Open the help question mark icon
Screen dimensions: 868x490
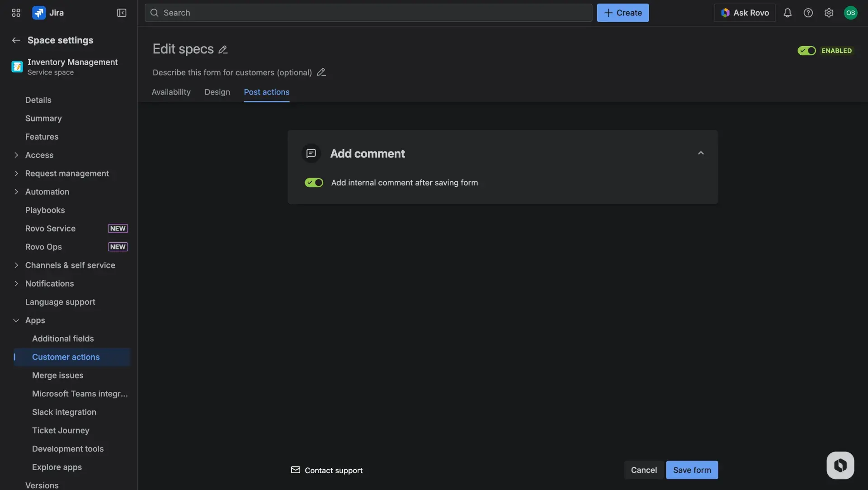click(x=808, y=13)
